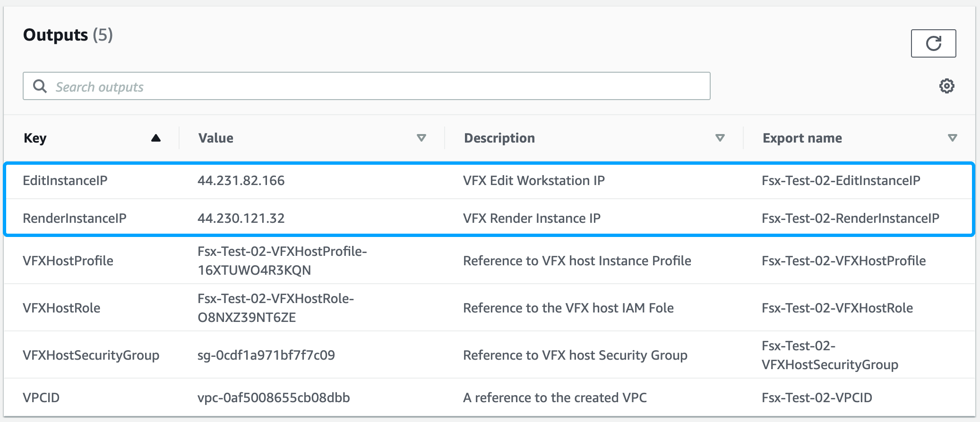Select the RenderInstanceIP key cell

(x=75, y=218)
